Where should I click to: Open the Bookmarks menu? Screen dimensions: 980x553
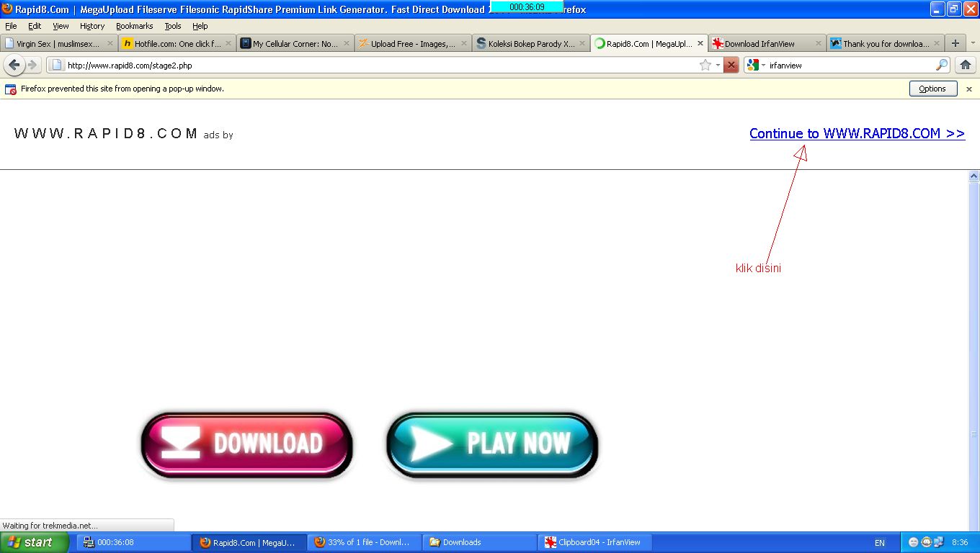(x=134, y=26)
